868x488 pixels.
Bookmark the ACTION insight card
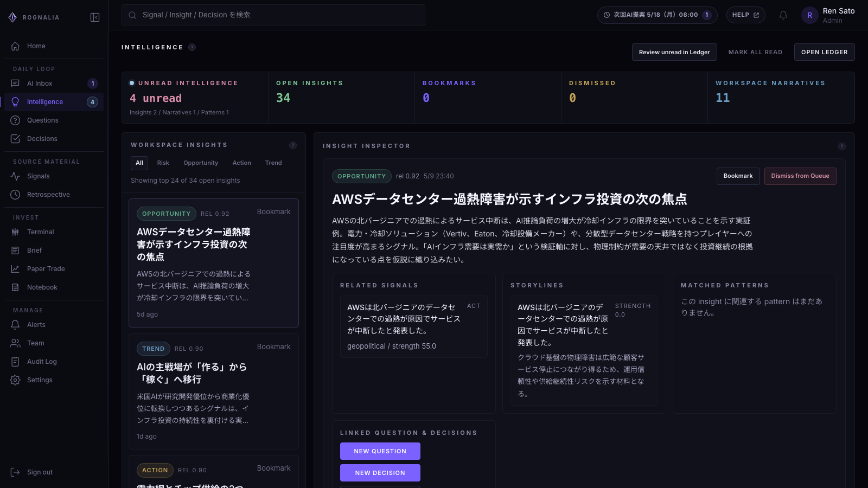click(x=273, y=468)
